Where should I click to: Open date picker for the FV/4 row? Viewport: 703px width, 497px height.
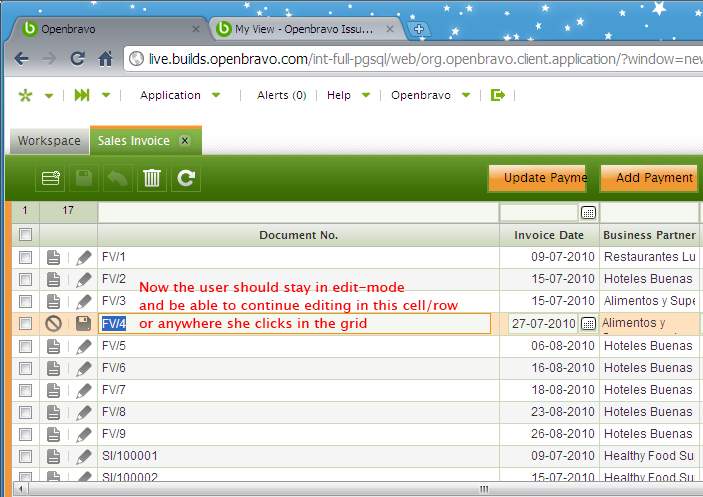click(588, 324)
